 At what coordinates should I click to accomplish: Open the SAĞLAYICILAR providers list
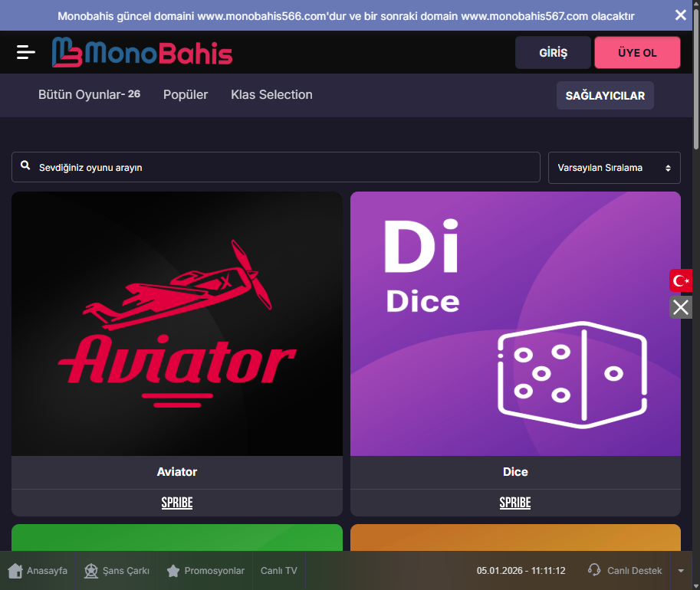(605, 96)
